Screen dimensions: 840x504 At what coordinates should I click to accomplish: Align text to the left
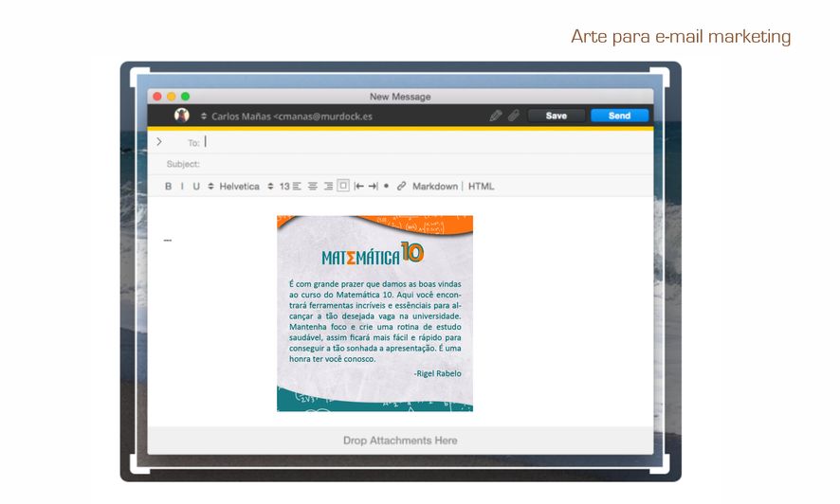(297, 187)
